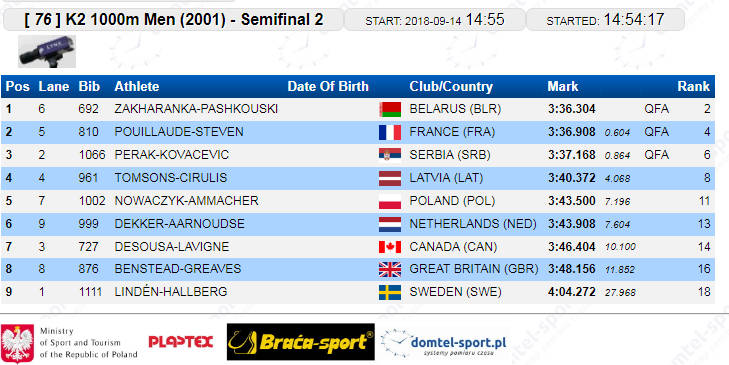Click the STARTED 14:54:17 time box

point(605,20)
